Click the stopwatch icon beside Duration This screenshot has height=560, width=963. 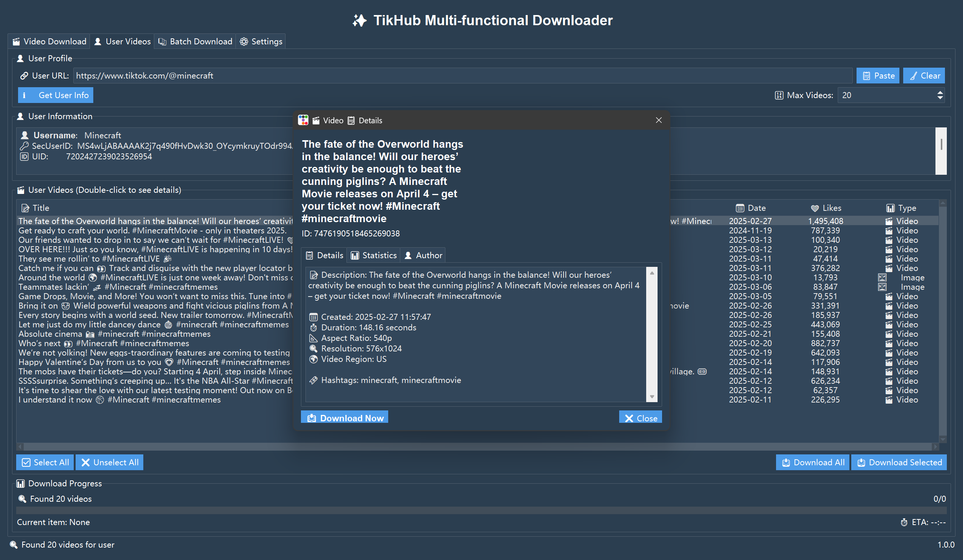coord(313,327)
